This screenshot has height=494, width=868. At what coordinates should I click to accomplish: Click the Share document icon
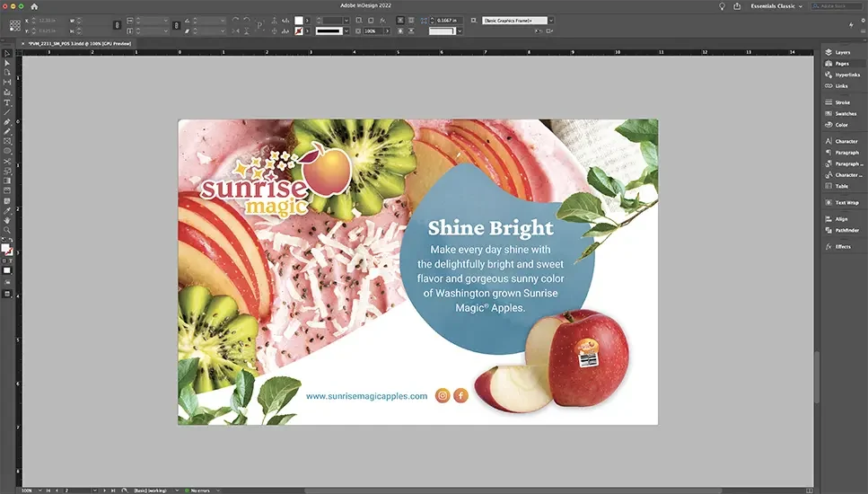coord(737,6)
